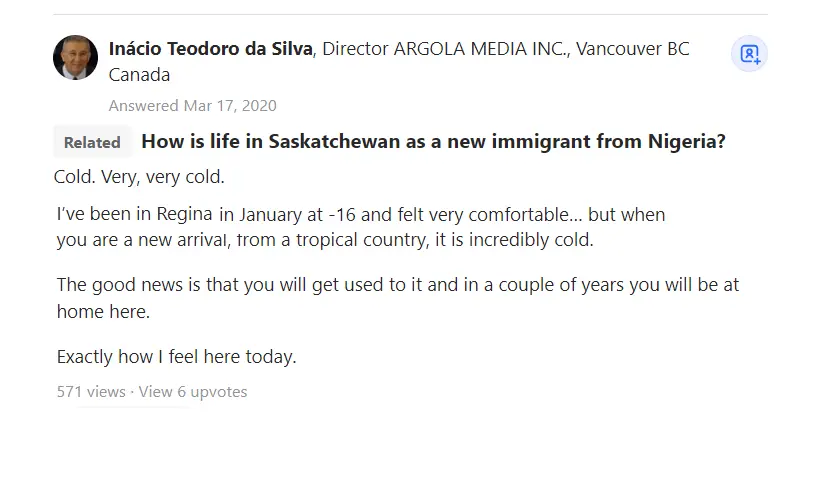
Task: Click the phrase 'home here.' in the answer
Action: [x=103, y=311]
